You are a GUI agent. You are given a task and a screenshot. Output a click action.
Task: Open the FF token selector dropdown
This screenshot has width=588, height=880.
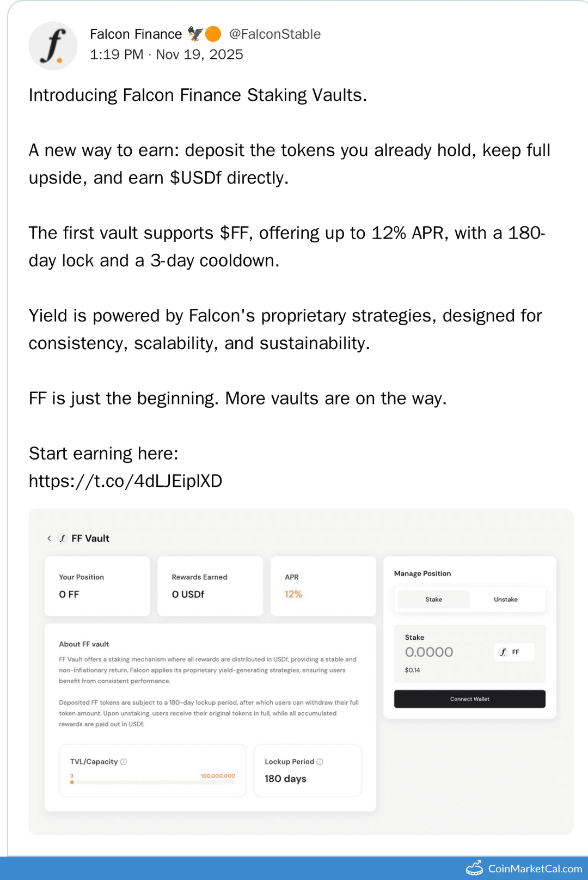pyautogui.click(x=513, y=652)
